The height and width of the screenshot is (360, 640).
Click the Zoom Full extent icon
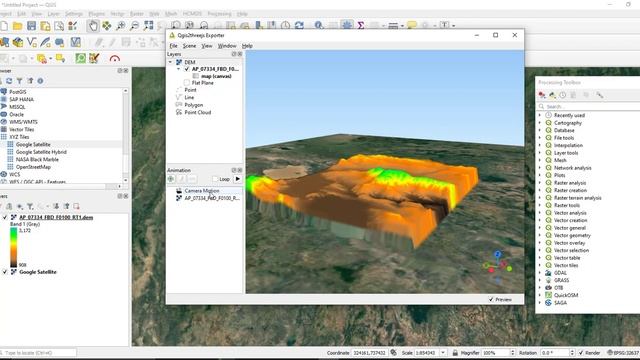click(x=148, y=26)
